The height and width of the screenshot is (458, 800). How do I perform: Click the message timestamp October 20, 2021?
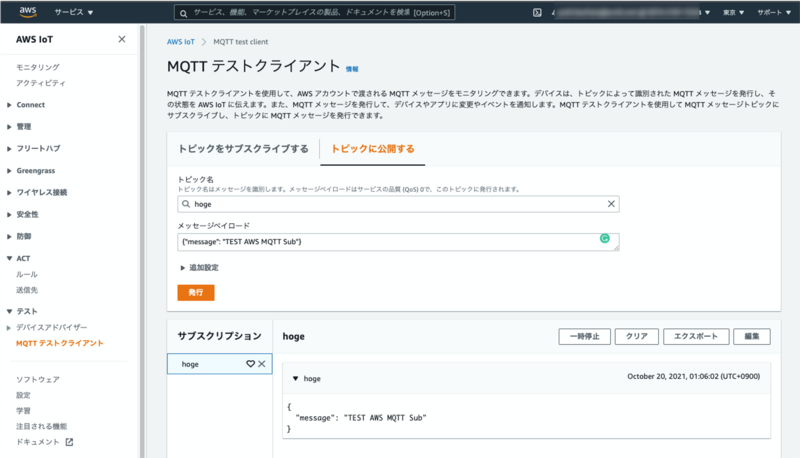pos(693,376)
